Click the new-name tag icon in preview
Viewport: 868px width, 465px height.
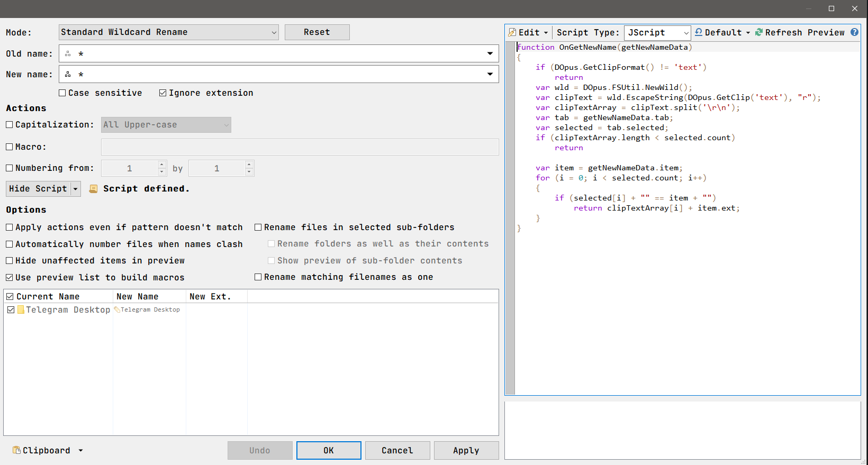tap(117, 309)
